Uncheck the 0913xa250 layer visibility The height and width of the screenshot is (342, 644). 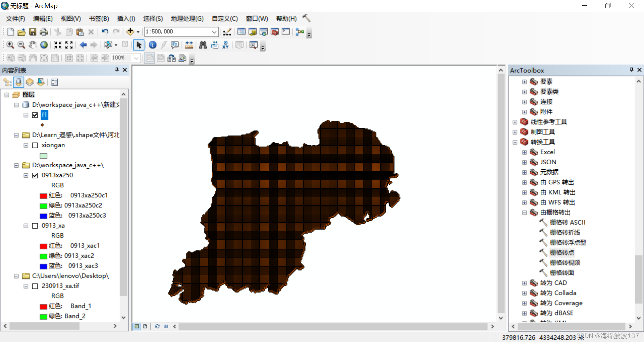click(x=35, y=175)
